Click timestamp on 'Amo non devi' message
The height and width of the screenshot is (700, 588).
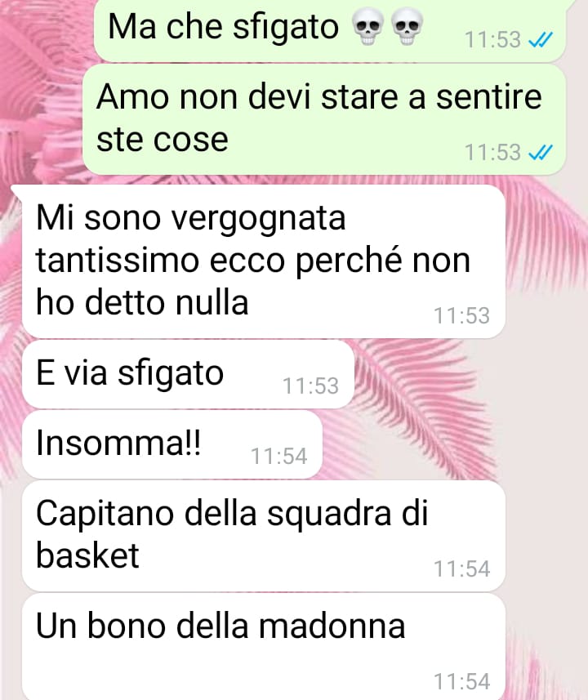(x=493, y=152)
